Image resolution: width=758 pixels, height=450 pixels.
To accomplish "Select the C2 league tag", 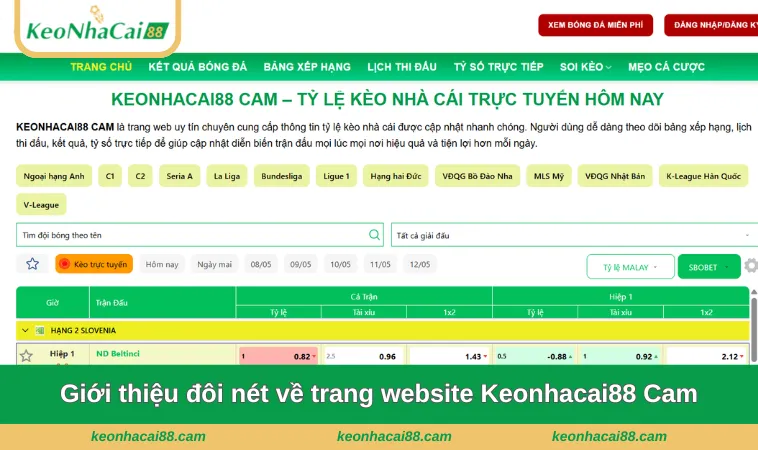I will tap(140, 176).
